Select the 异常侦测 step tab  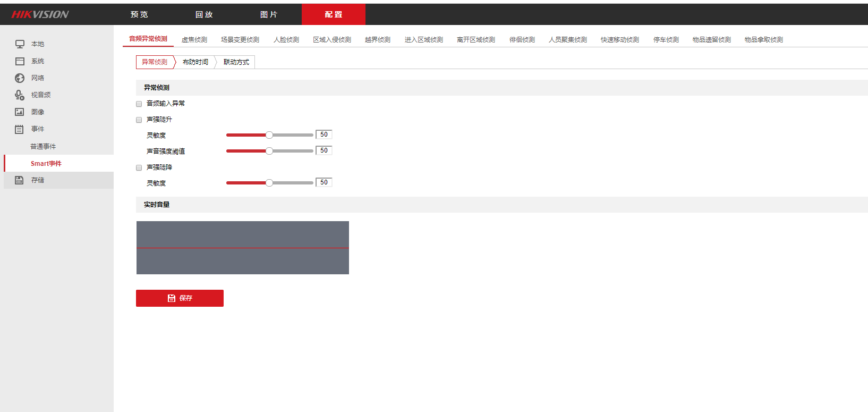click(x=155, y=62)
